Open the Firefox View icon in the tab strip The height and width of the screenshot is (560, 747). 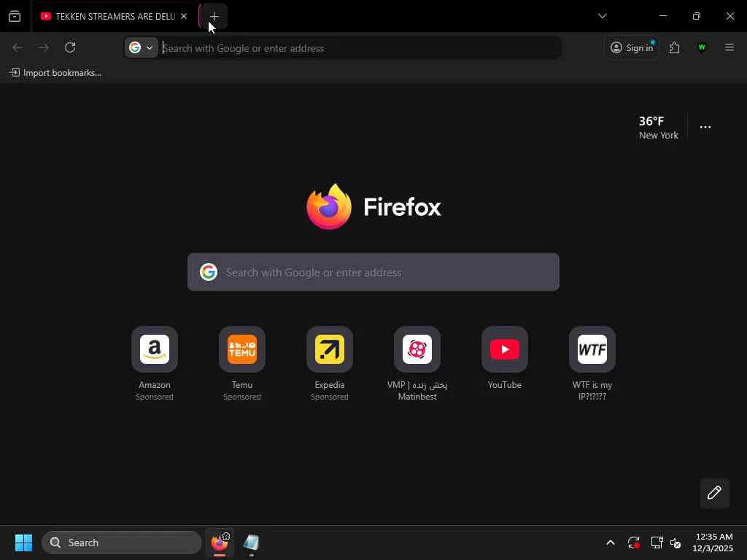(x=15, y=16)
